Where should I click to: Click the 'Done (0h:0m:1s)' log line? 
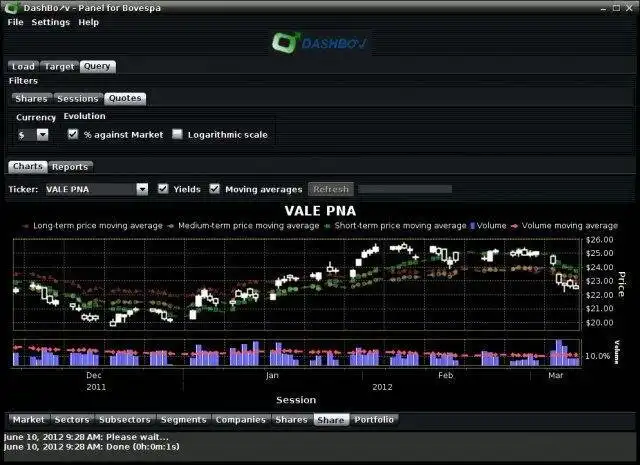point(92,447)
